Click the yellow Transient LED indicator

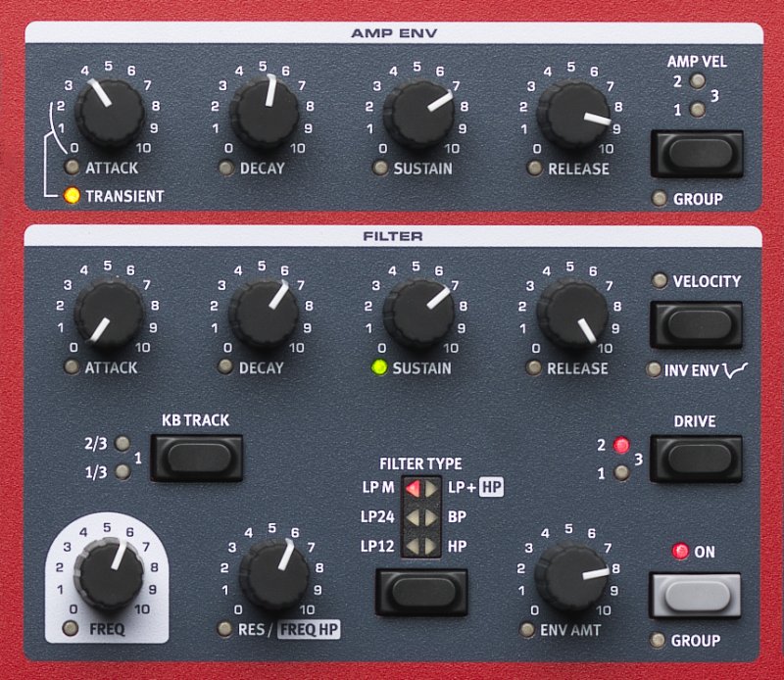click(71, 195)
